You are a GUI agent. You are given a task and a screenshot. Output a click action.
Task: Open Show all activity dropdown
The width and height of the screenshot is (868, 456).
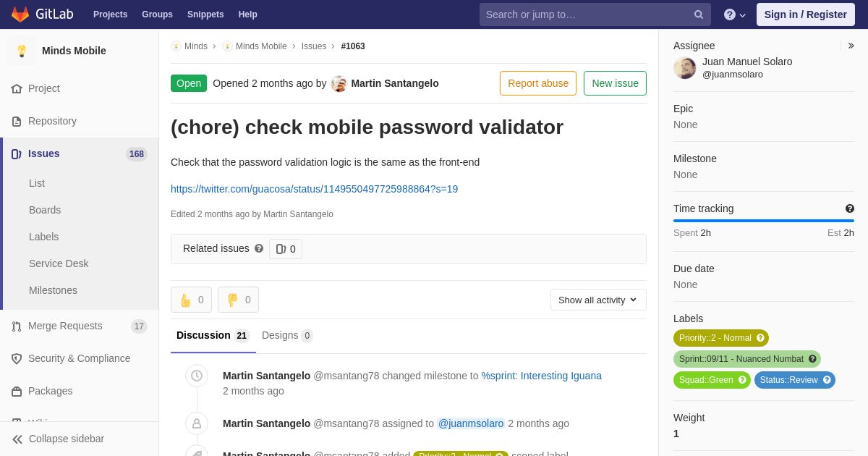pyautogui.click(x=598, y=300)
